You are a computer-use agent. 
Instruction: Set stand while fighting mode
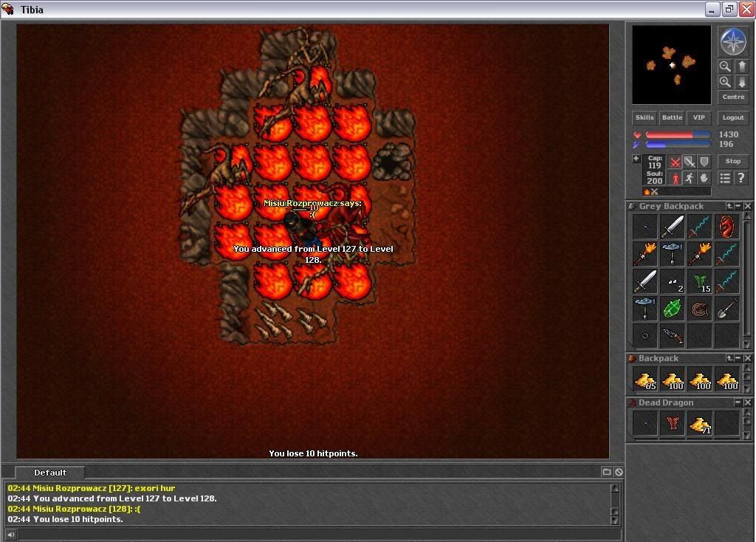click(676, 178)
